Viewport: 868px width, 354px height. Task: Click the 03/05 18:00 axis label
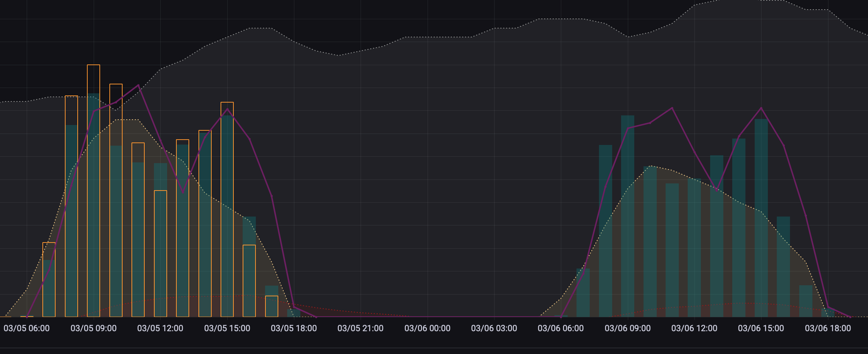[294, 328]
